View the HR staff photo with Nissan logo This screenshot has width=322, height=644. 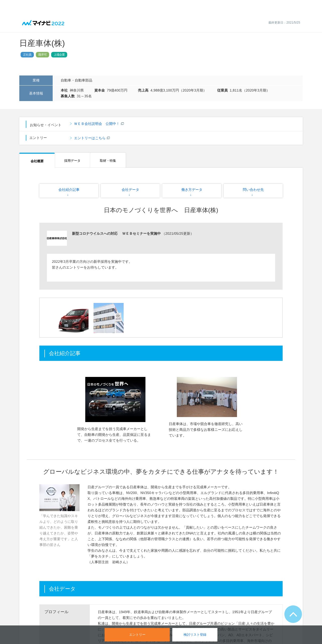(x=59, y=498)
